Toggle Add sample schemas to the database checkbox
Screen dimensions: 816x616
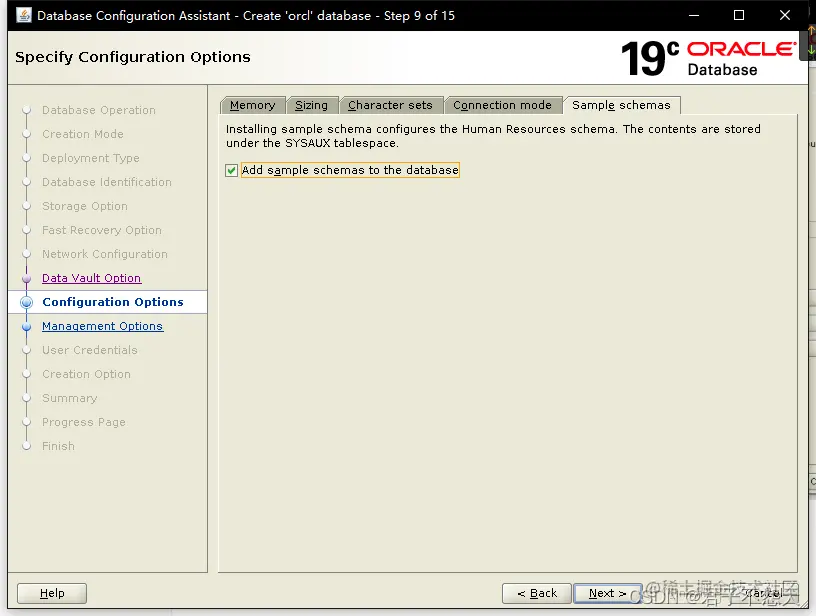tap(232, 170)
